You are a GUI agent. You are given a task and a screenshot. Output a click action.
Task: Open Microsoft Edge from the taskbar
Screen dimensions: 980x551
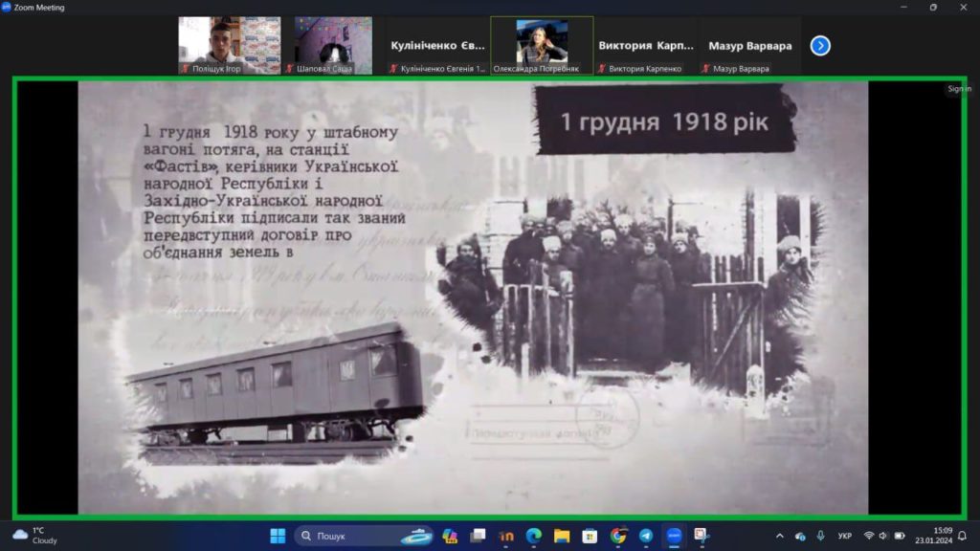[534, 536]
